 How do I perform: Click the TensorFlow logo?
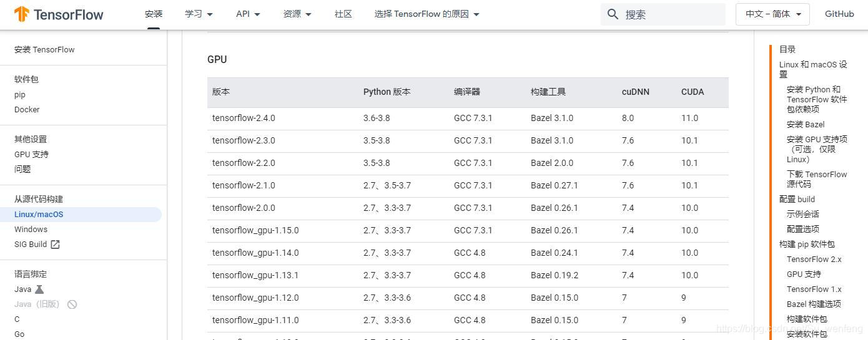[x=59, y=14]
